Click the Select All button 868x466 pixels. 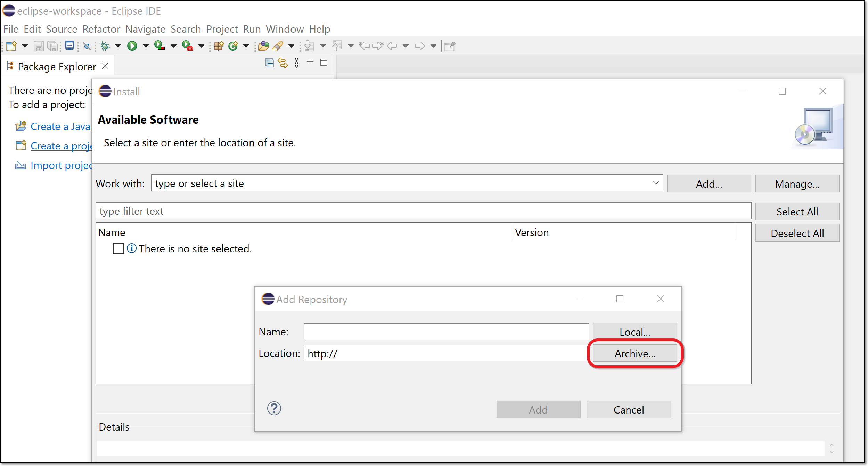click(x=797, y=212)
